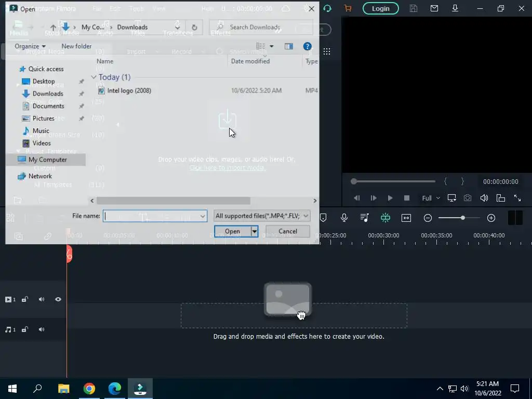The image size is (532, 399).
Task: Click the split track view icon at timeline right
Action: 515,218
